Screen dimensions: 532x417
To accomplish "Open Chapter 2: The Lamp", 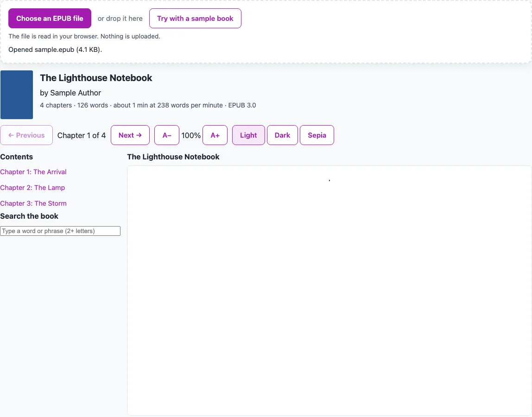I will tap(32, 188).
